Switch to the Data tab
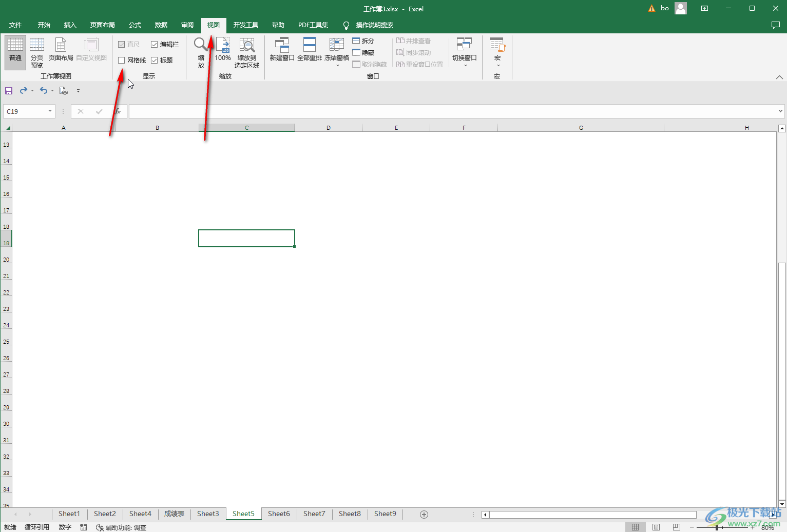This screenshot has width=787, height=532. click(x=161, y=25)
